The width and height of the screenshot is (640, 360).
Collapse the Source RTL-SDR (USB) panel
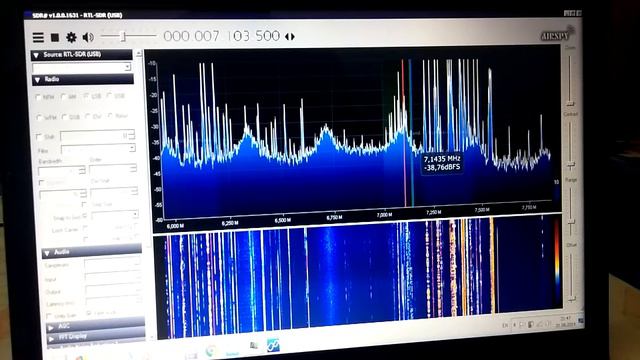click(x=82, y=55)
